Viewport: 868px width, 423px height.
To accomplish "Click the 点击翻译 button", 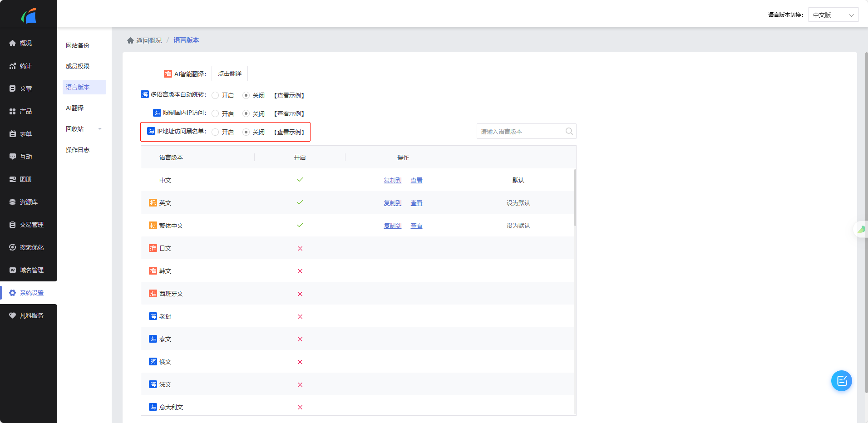I will [x=230, y=74].
